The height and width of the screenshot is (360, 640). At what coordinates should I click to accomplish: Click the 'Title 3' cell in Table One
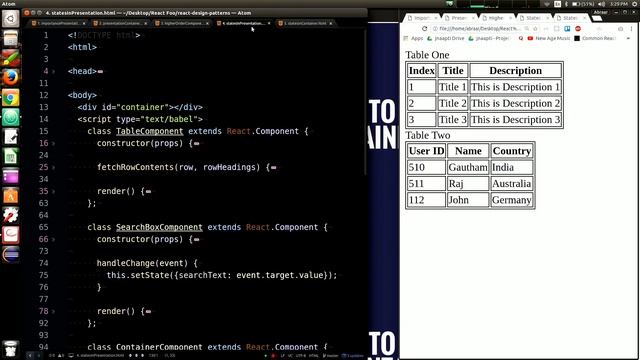click(x=452, y=120)
